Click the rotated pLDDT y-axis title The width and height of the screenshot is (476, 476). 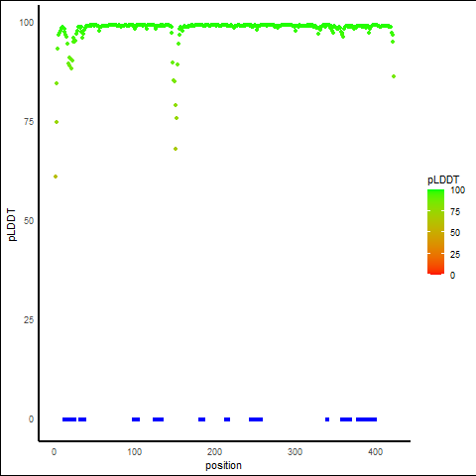(x=12, y=225)
